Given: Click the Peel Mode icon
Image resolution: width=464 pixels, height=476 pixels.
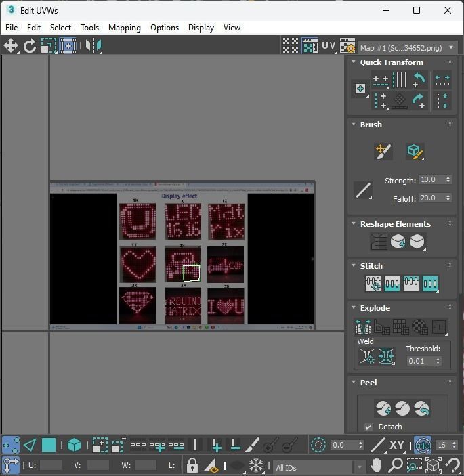Looking at the screenshot, I should 402,408.
